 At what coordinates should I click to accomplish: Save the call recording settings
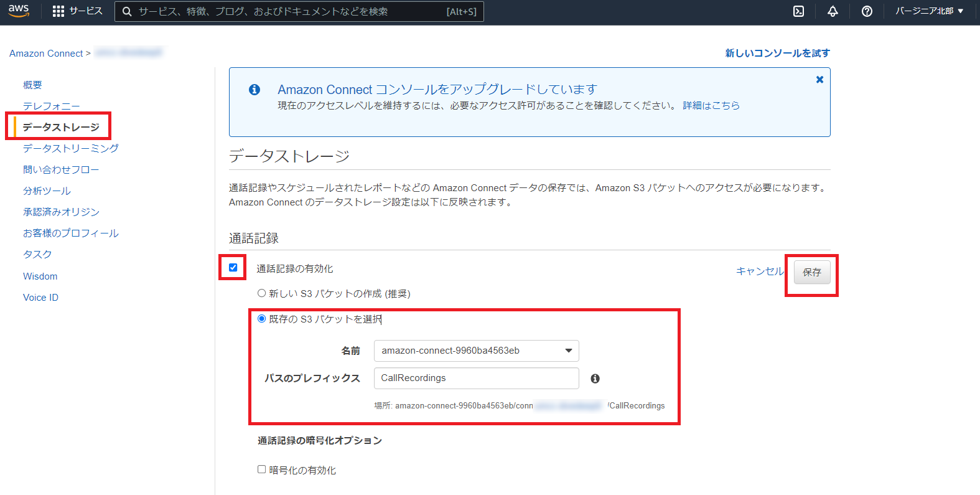(x=812, y=272)
